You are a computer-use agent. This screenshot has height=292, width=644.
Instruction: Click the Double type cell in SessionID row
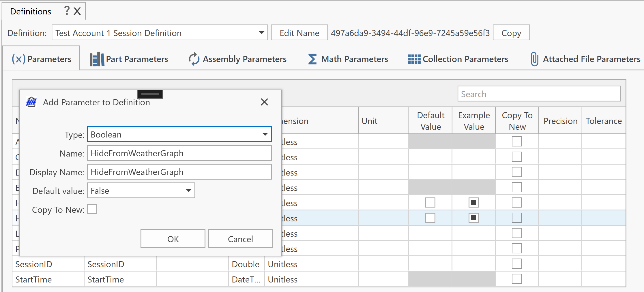246,264
